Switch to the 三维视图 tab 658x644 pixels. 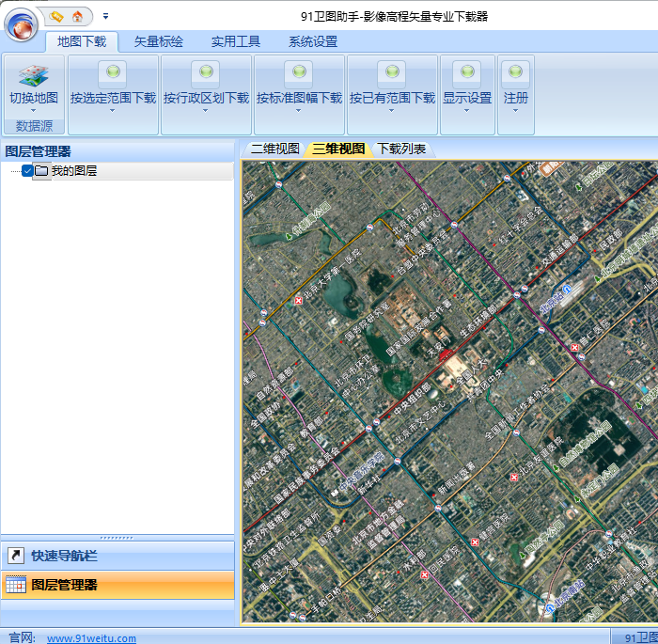click(x=338, y=149)
